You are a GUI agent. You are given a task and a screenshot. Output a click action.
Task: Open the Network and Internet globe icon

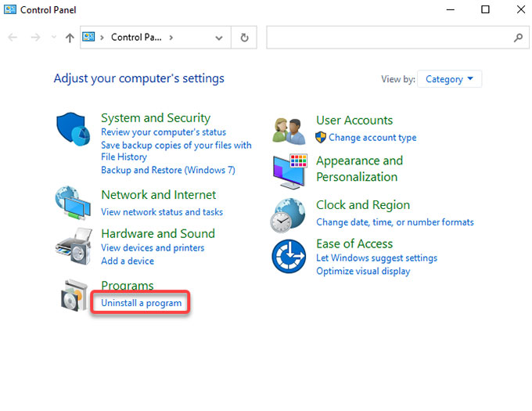[x=73, y=203]
